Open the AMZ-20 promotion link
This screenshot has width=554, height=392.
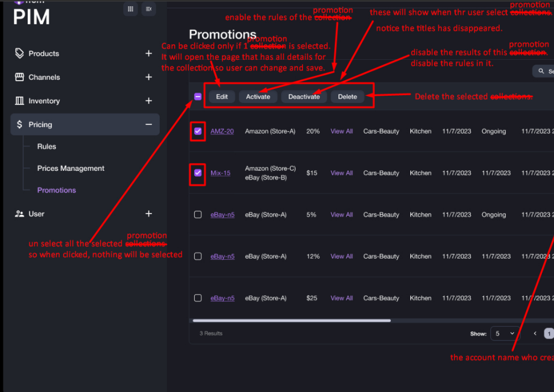point(222,131)
